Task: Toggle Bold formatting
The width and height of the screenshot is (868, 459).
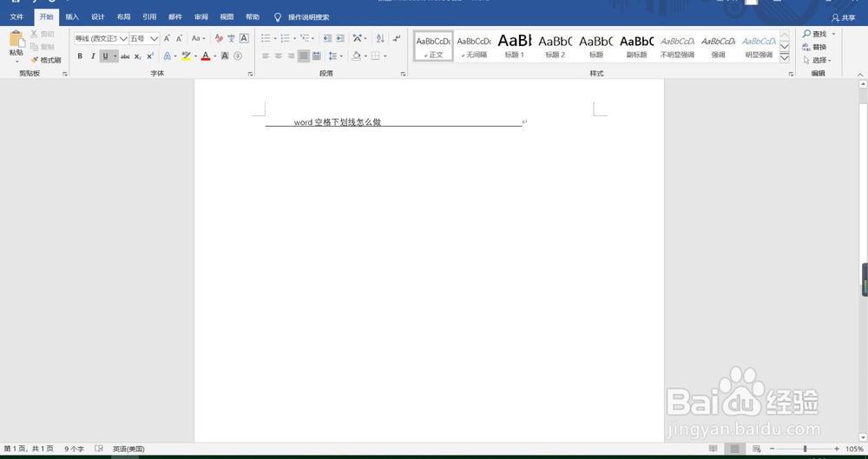Action: pos(80,56)
